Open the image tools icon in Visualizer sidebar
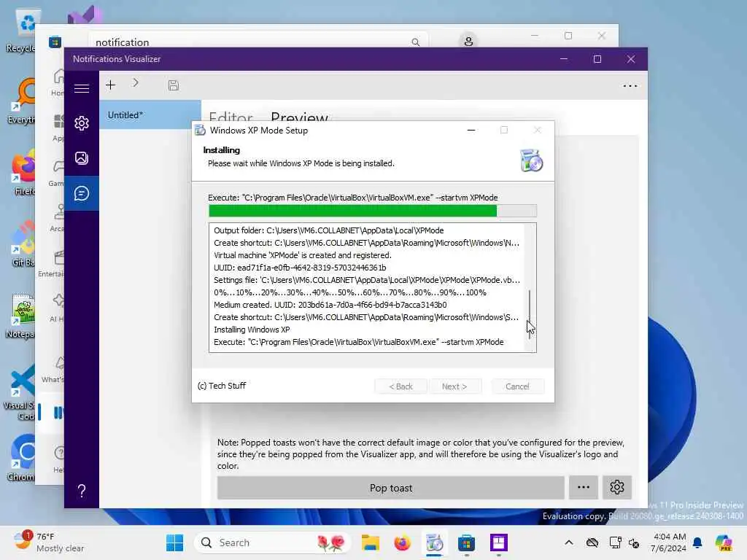This screenshot has width=747, height=560. coord(82,158)
